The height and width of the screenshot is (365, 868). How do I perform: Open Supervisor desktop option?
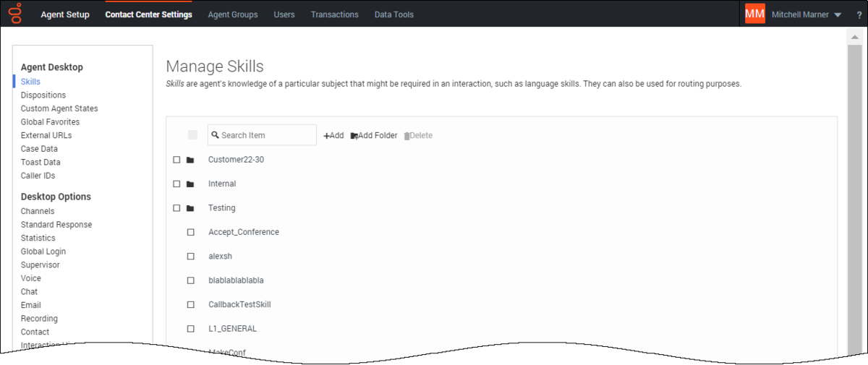tap(41, 265)
